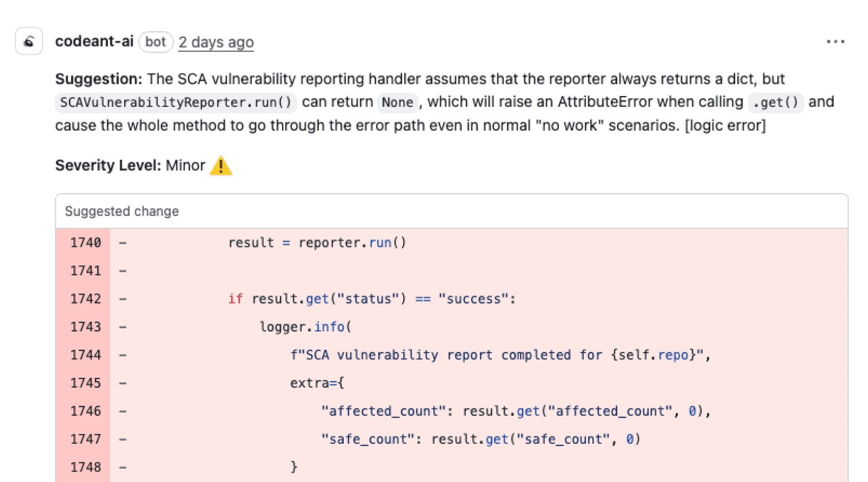Image resolution: width=868 pixels, height=482 pixels.
Task: Open the comment timestamp permalink 2 days ago
Action: pyautogui.click(x=216, y=41)
